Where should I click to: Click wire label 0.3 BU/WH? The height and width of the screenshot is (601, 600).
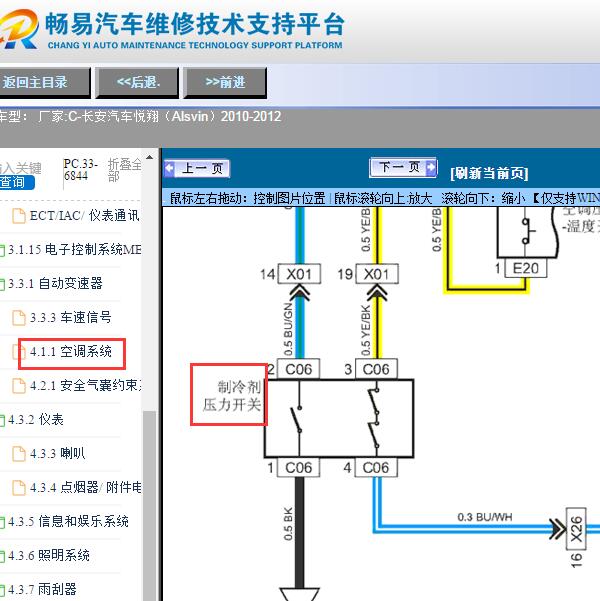point(485,517)
